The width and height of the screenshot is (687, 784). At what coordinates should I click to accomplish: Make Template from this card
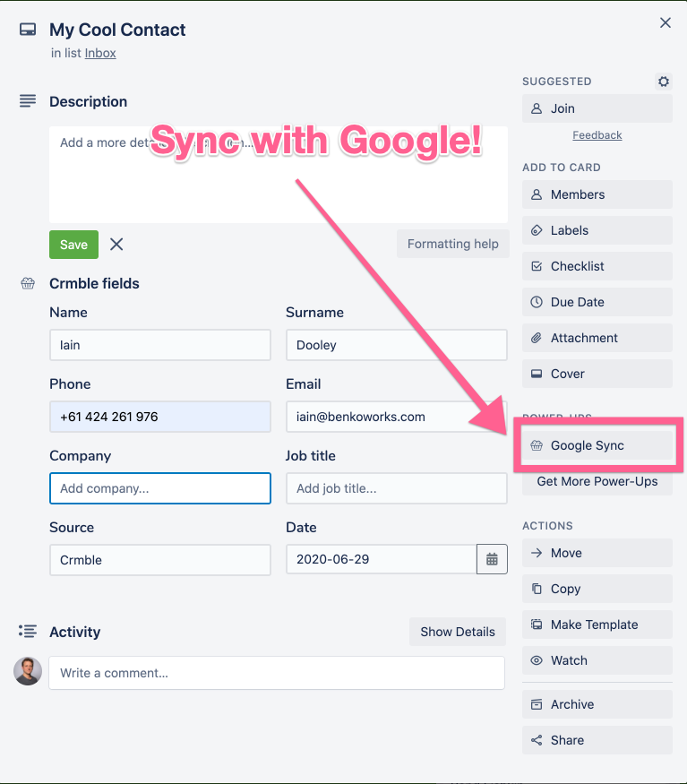[597, 625]
